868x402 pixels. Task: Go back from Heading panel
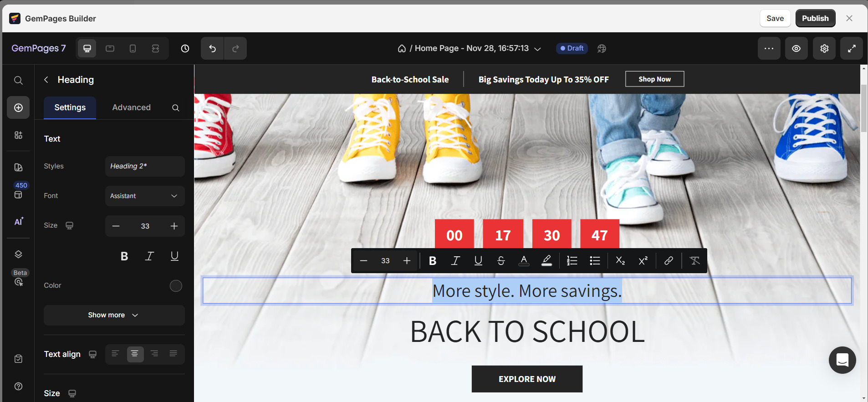46,80
